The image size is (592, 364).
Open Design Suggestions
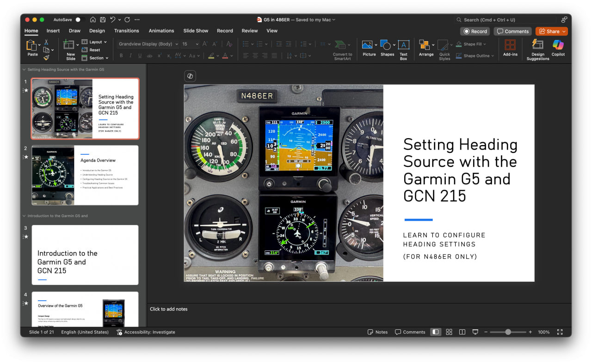[538, 50]
